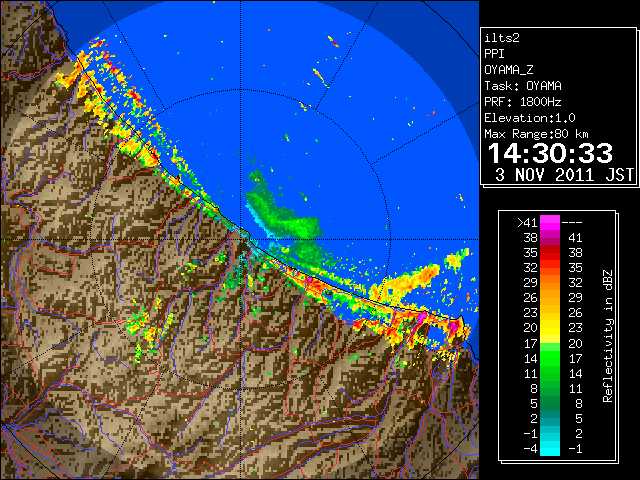Click the cyan '-4' legend color band

tap(550, 448)
